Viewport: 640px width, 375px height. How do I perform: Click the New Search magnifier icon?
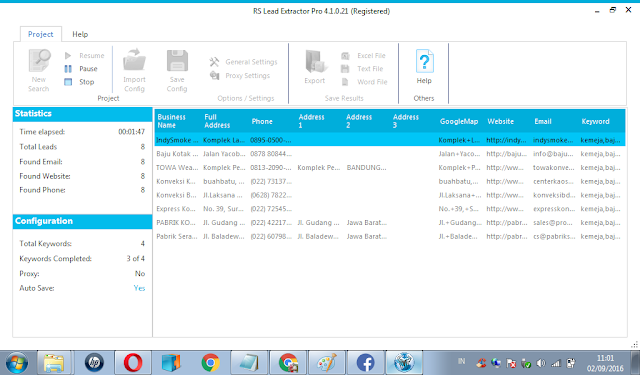coord(40,61)
